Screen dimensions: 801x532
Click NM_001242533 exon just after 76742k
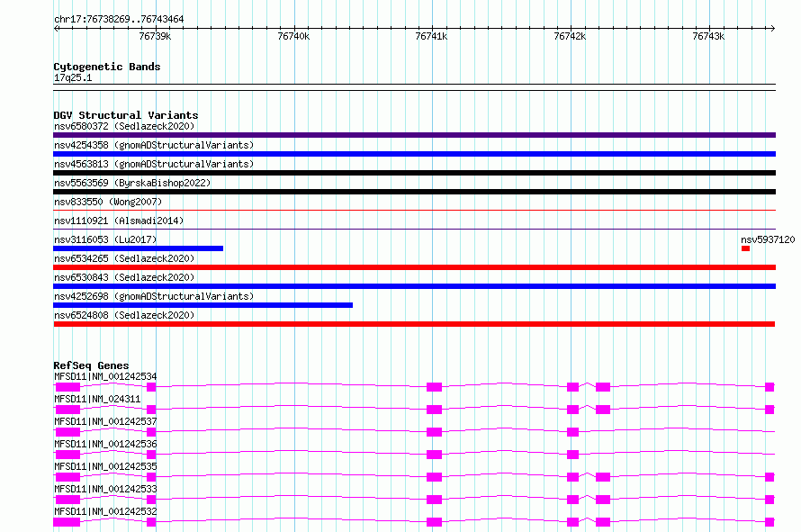click(603, 500)
